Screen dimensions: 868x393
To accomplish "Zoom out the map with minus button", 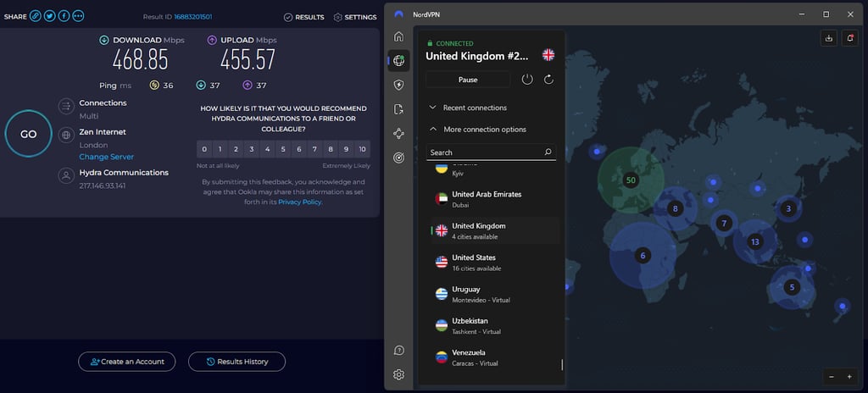I will coord(832,376).
